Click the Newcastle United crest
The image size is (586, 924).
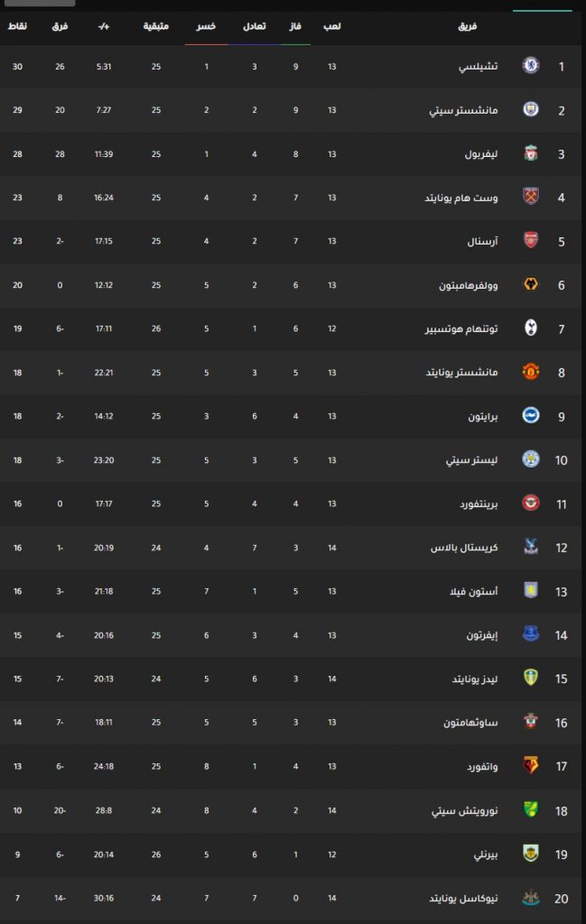[x=531, y=898]
